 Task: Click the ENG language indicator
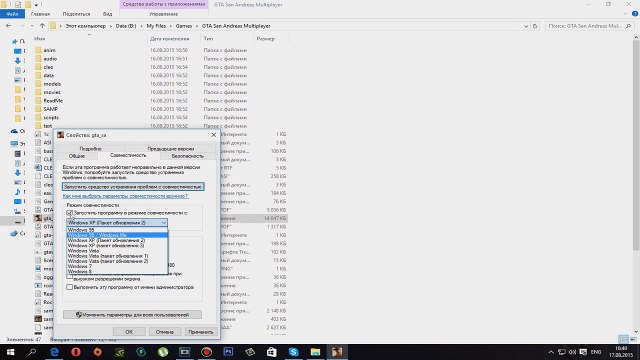(x=596, y=352)
